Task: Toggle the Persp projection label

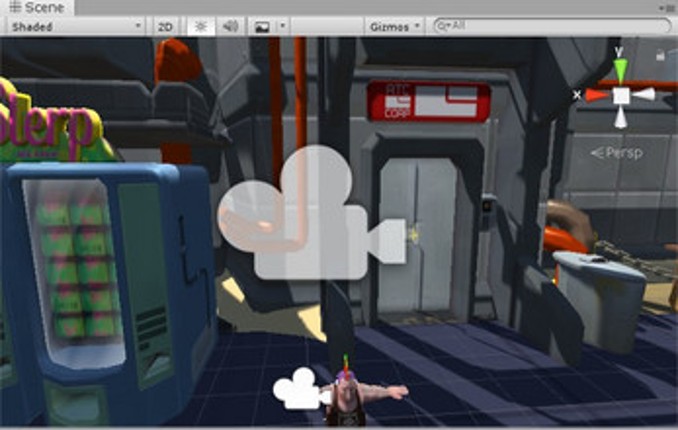Action: coord(617,153)
